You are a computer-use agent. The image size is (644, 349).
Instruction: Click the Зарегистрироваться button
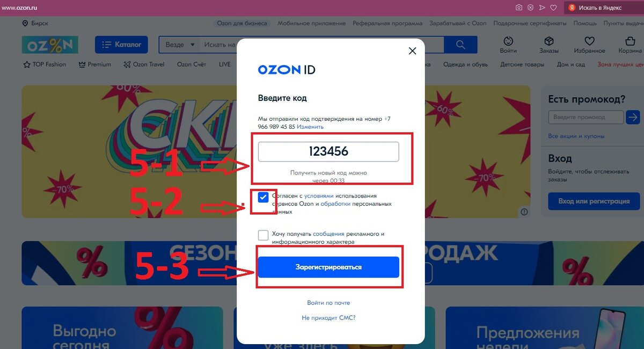coord(328,267)
